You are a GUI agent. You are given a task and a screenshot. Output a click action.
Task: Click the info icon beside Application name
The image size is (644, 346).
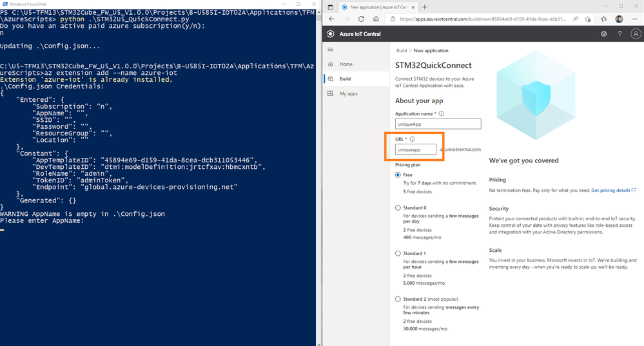441,113
